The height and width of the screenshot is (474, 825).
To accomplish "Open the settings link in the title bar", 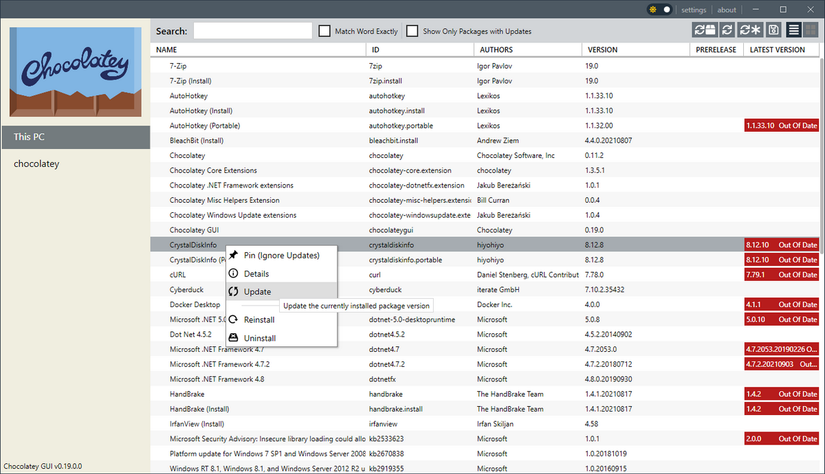I will coord(693,10).
